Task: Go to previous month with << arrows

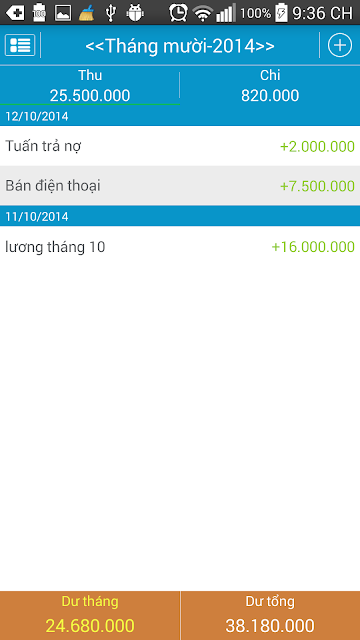Action: click(95, 47)
